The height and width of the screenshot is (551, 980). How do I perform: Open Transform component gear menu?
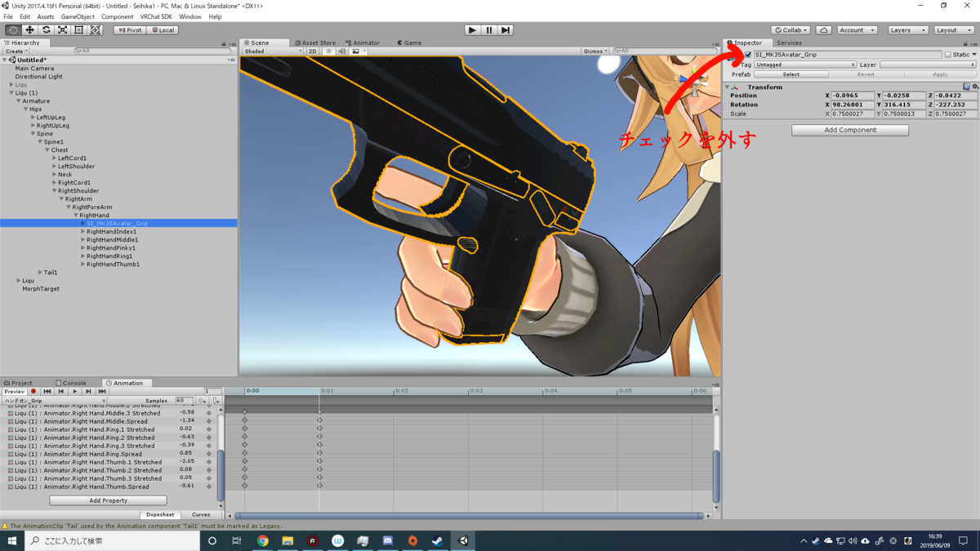coord(975,87)
